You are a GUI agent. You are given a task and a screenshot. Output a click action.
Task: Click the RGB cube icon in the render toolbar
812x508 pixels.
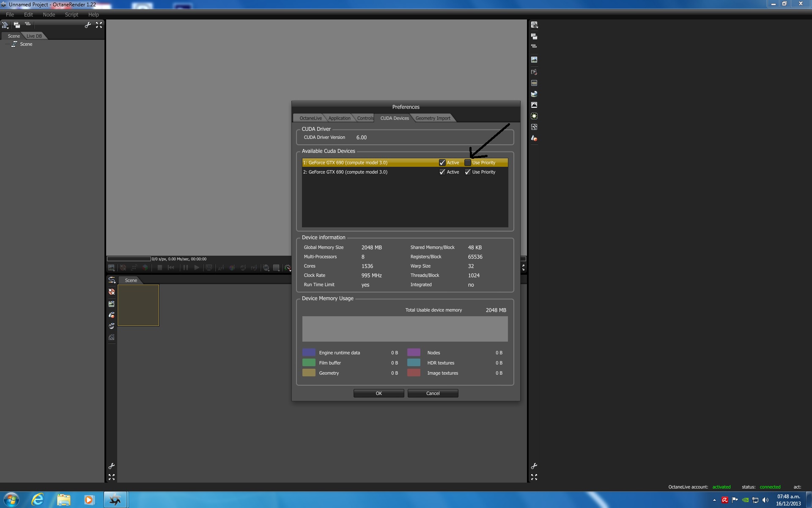point(145,268)
